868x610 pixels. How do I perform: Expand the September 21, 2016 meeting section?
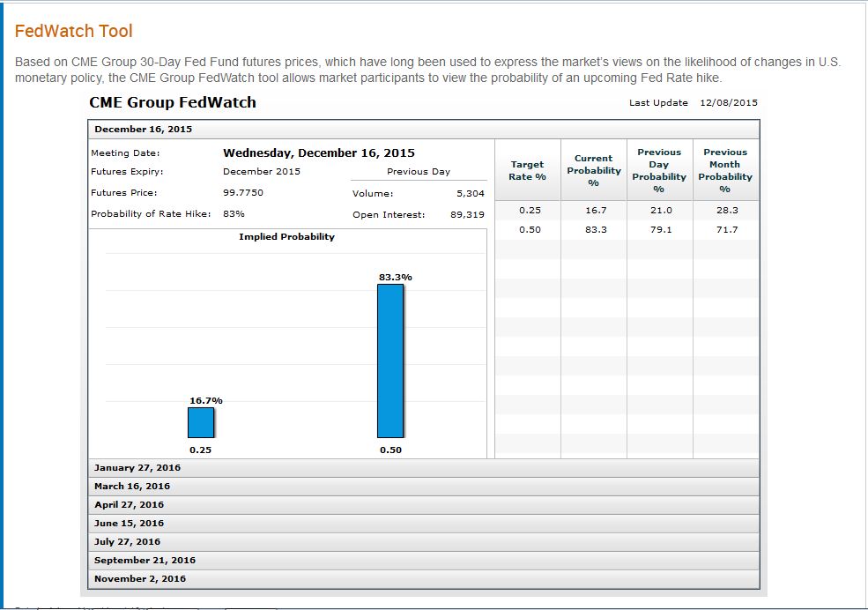click(424, 560)
